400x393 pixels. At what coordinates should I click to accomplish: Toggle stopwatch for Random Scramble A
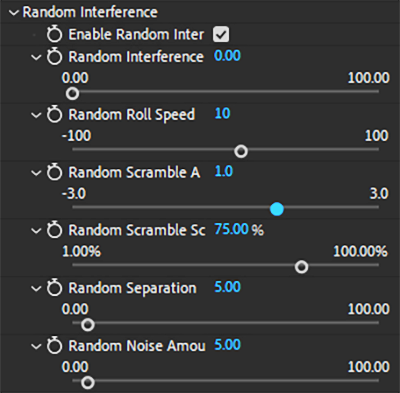click(x=54, y=172)
